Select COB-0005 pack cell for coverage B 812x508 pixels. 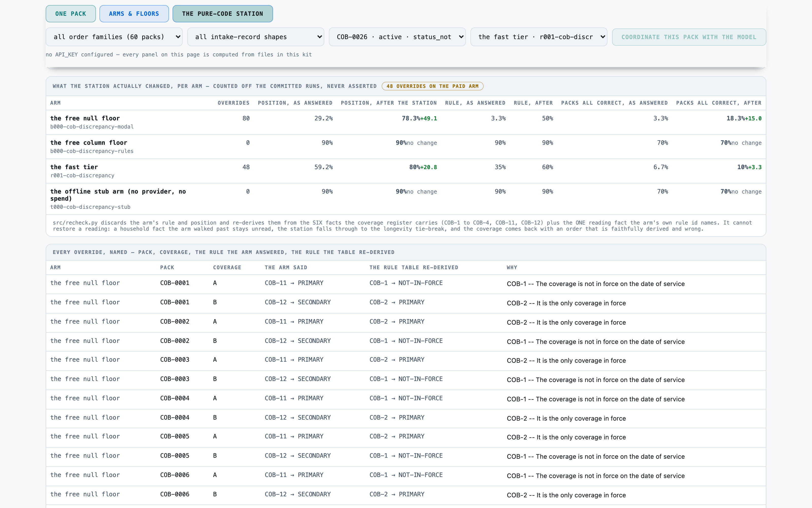(175, 456)
